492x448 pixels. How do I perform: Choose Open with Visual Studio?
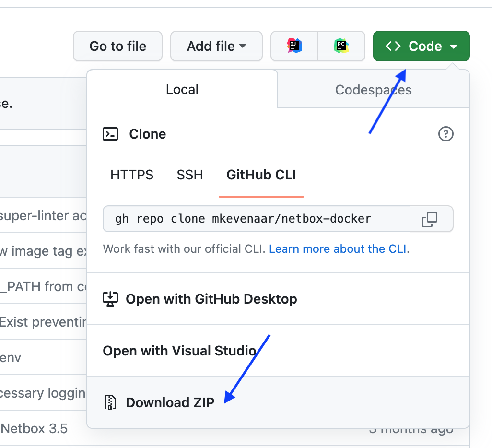179,351
